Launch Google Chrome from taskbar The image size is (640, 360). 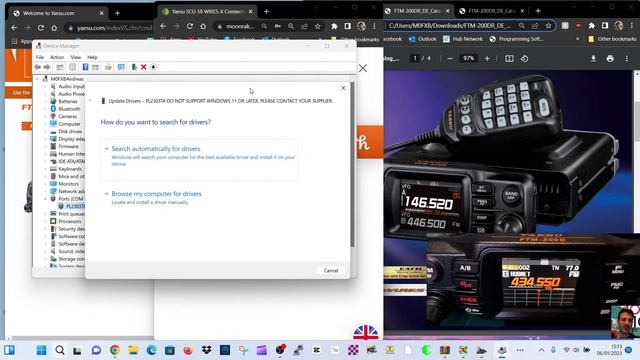tap(115, 350)
